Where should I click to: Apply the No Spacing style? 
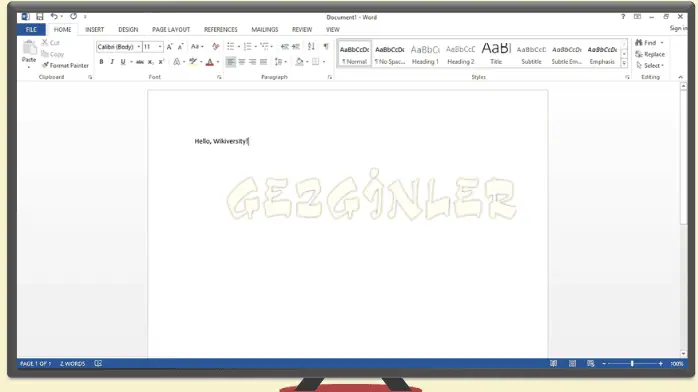click(x=390, y=54)
